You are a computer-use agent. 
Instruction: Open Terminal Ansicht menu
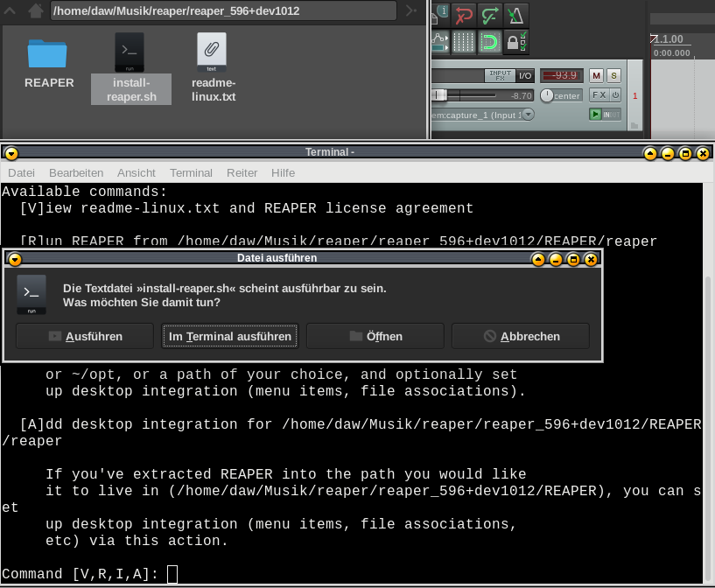coord(137,173)
